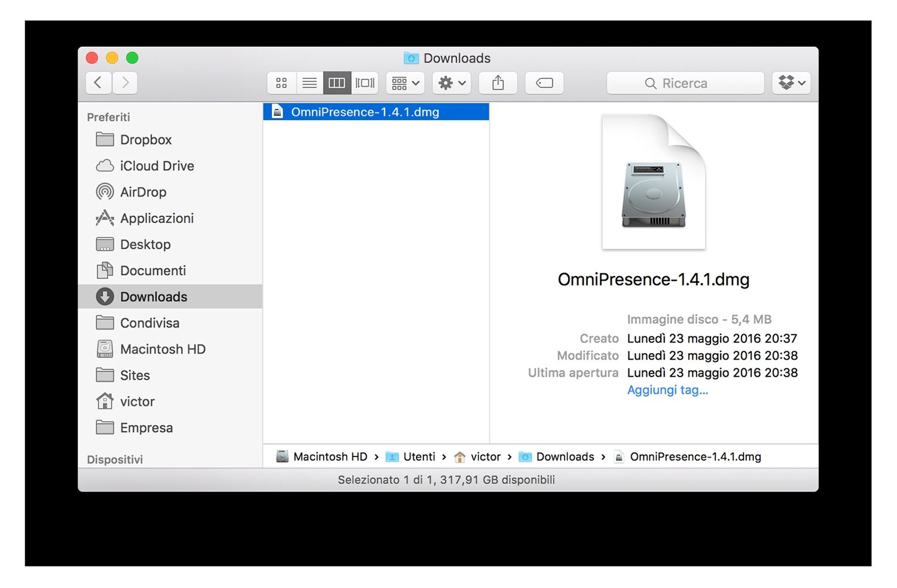Viewport: 897px width, 588px height.
Task: Click the Edit Tags toolbar button
Action: [x=544, y=83]
